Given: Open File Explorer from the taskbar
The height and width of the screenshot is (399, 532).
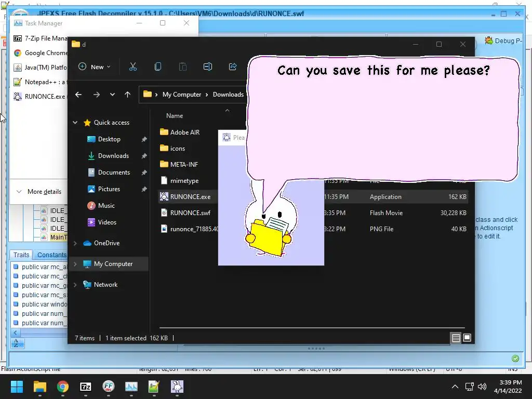Looking at the screenshot, I should (39, 387).
